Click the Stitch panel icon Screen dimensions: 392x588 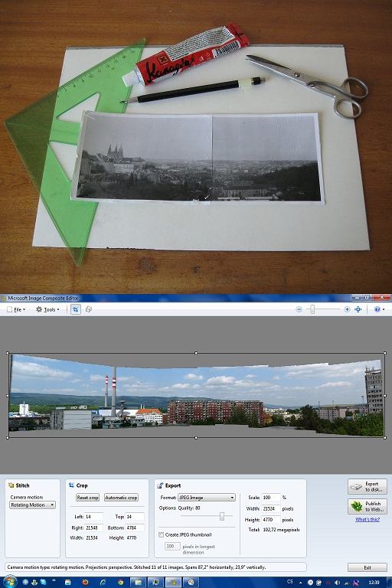coord(11,485)
